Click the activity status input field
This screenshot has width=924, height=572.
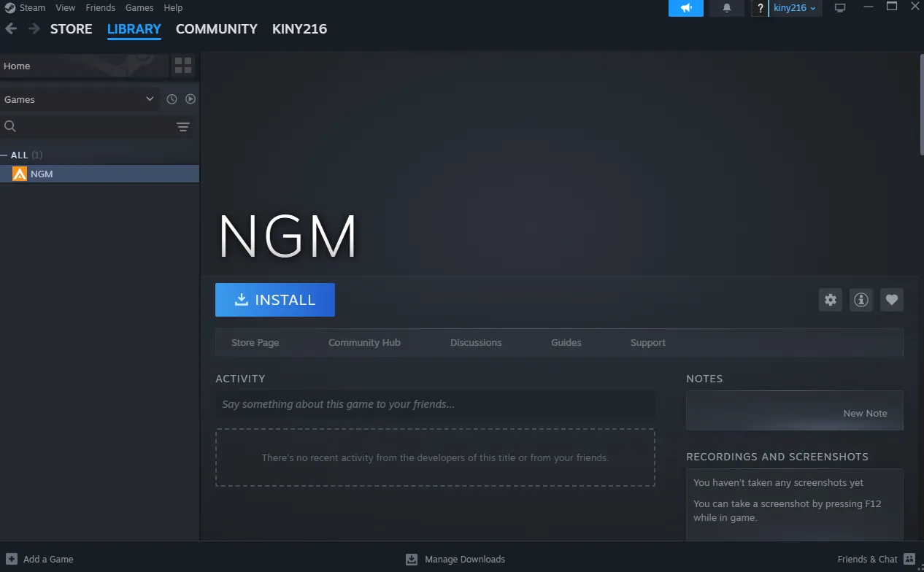(435, 404)
